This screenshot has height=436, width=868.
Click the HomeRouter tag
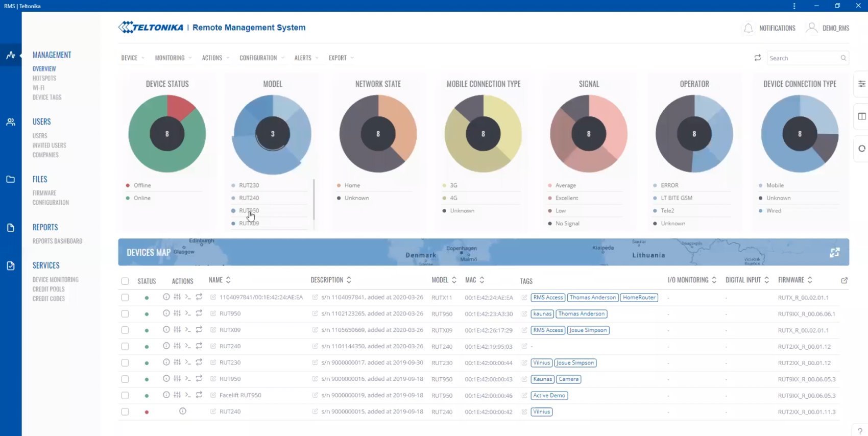(639, 298)
